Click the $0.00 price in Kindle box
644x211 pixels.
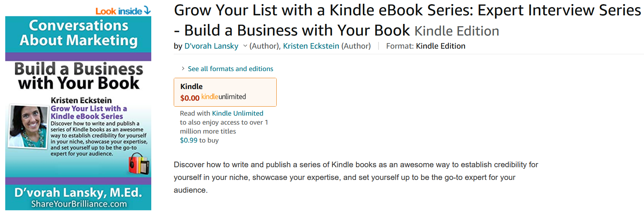coord(190,98)
